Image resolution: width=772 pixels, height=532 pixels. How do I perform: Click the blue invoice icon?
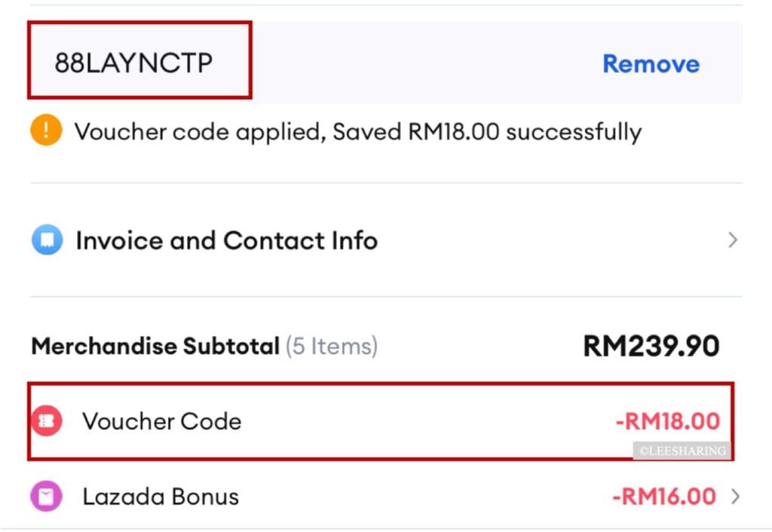[47, 240]
